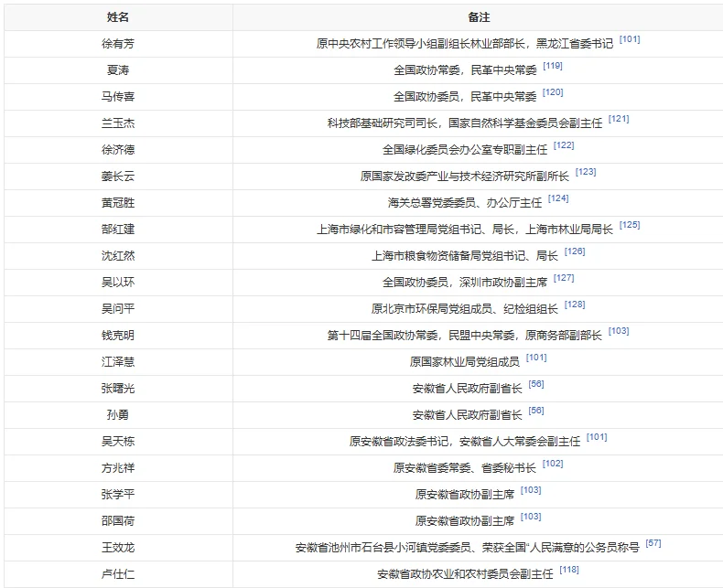Click the name cell 吴问平
The height and width of the screenshot is (588, 723).
pos(118,309)
